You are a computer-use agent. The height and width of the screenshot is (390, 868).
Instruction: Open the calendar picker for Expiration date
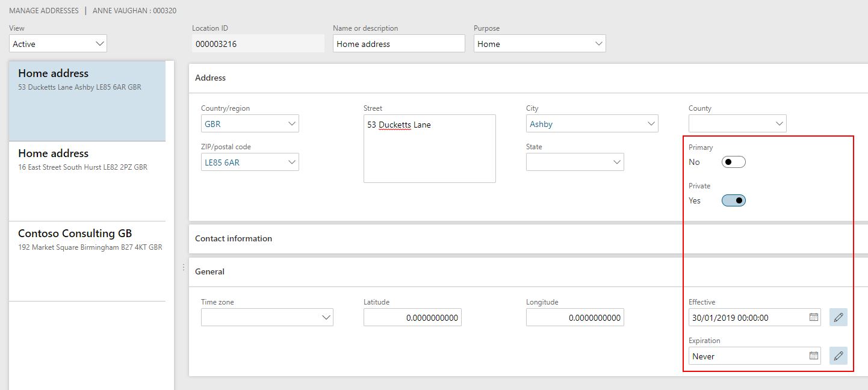(x=814, y=356)
